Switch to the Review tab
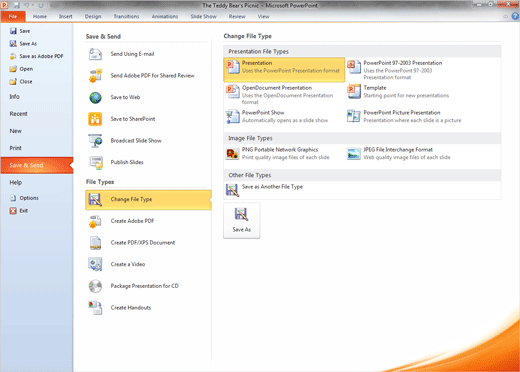Image resolution: width=520 pixels, height=372 pixels. click(x=237, y=16)
